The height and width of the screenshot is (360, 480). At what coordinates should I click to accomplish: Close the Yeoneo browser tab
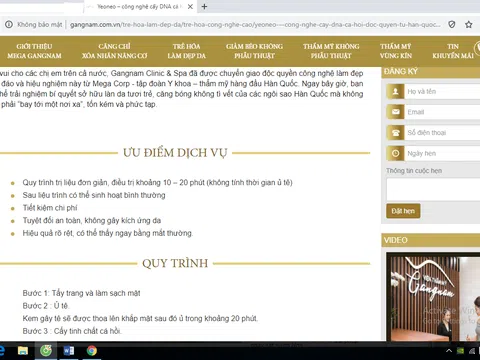[x=190, y=7]
